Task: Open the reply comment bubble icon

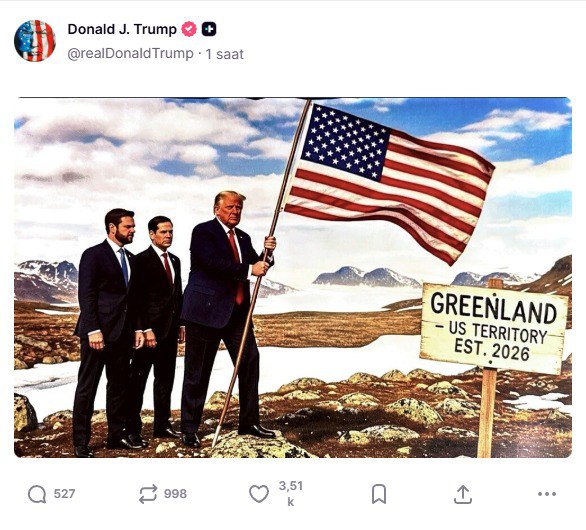Action: (37, 494)
